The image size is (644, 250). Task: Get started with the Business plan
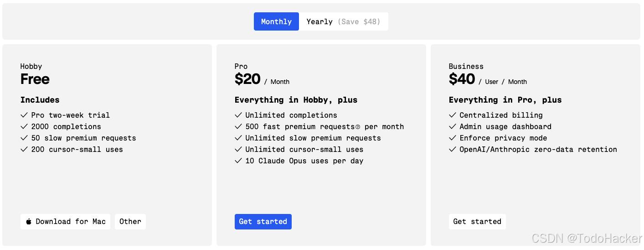pos(477,222)
